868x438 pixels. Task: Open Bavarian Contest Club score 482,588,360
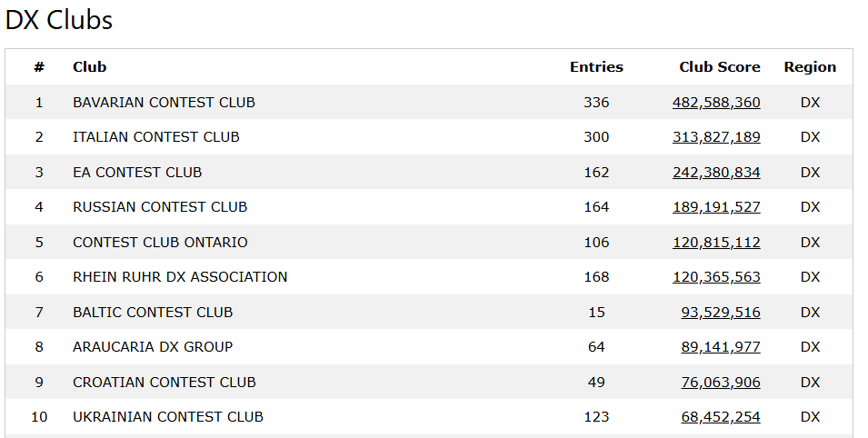click(x=716, y=103)
